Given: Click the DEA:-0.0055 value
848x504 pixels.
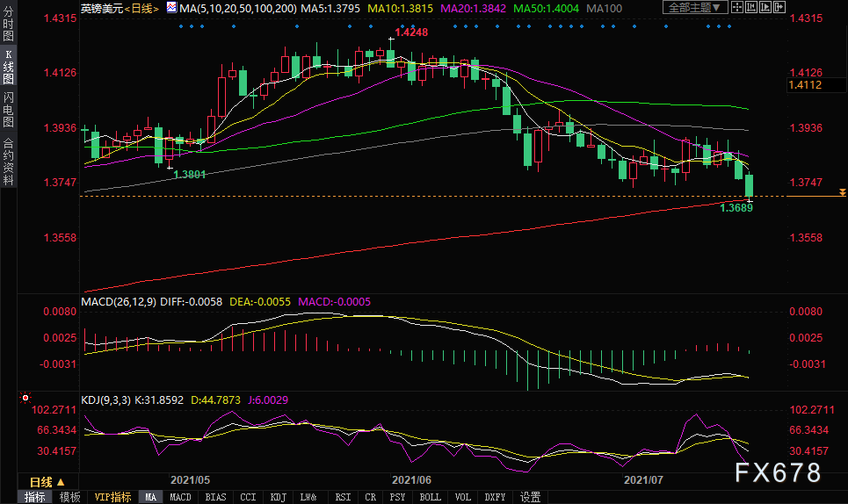Looking at the screenshot, I should coord(260,301).
